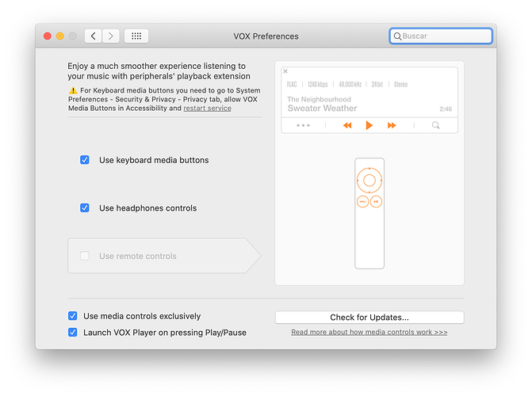532x396 pixels.
Task: Show all preferences grid button
Action: coord(136,36)
